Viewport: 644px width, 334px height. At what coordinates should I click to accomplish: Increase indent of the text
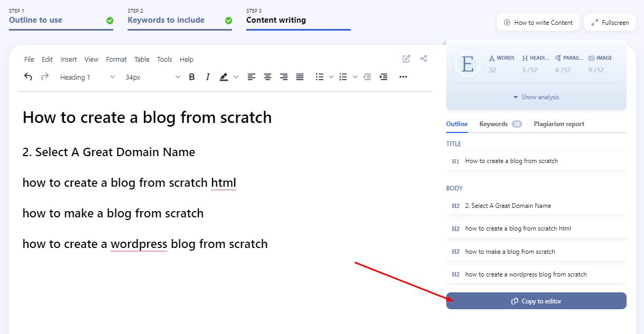point(383,77)
